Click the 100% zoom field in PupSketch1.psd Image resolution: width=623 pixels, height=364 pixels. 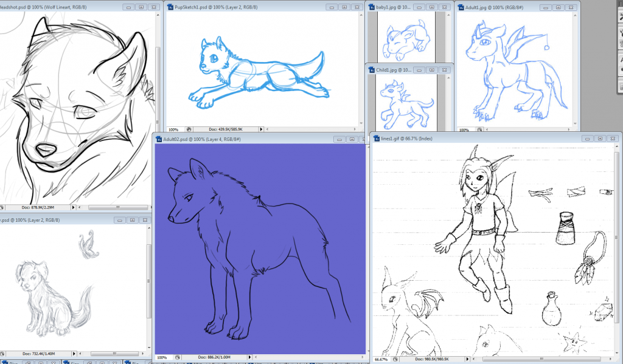[173, 129]
